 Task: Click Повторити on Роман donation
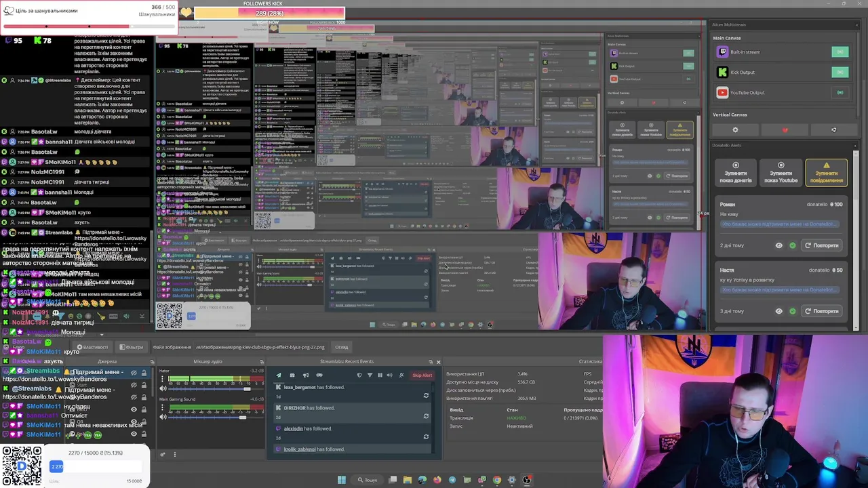click(x=822, y=245)
